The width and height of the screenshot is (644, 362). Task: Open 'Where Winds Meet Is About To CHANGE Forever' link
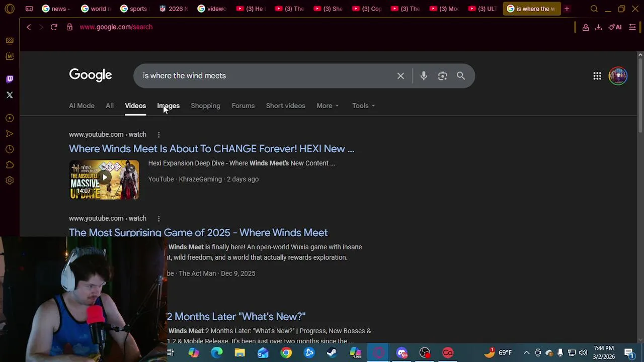click(x=211, y=149)
